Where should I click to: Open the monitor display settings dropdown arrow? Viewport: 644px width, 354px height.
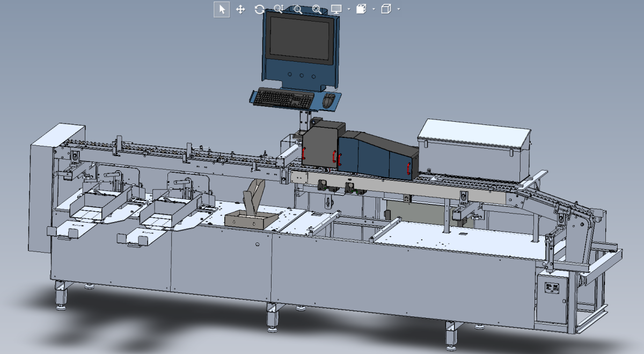[349, 9]
